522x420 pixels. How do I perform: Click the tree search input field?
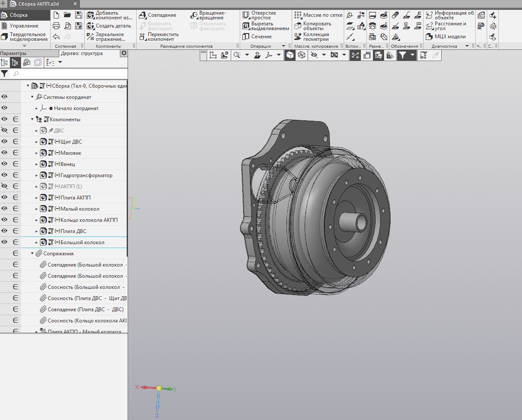[69, 74]
